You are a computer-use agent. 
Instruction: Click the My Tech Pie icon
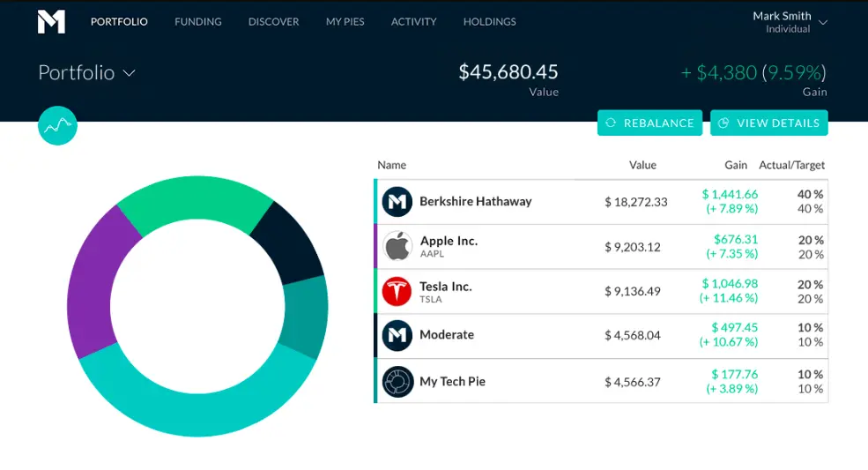397,381
